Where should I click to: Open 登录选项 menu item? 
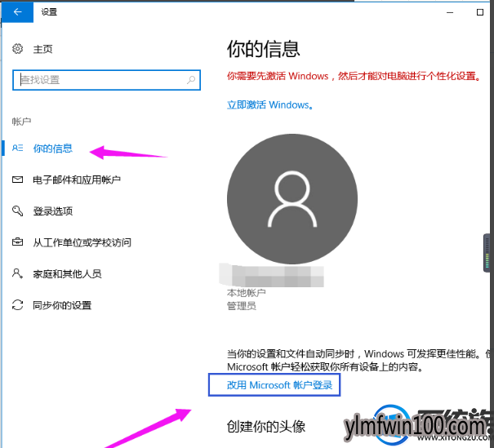[x=53, y=211]
